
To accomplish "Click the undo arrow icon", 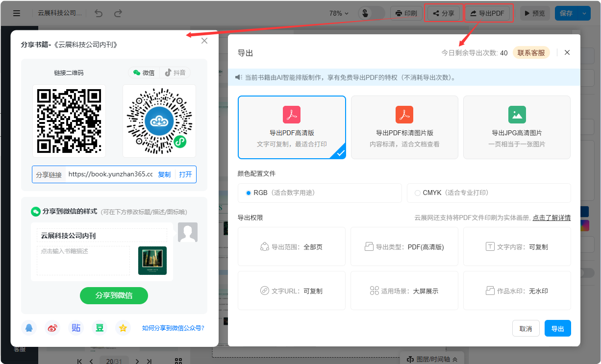I will [x=99, y=13].
